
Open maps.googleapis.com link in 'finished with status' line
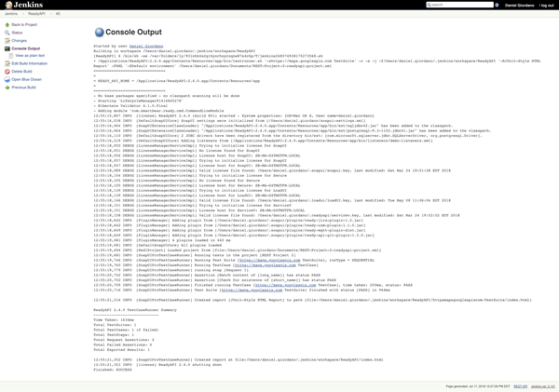point(252,291)
